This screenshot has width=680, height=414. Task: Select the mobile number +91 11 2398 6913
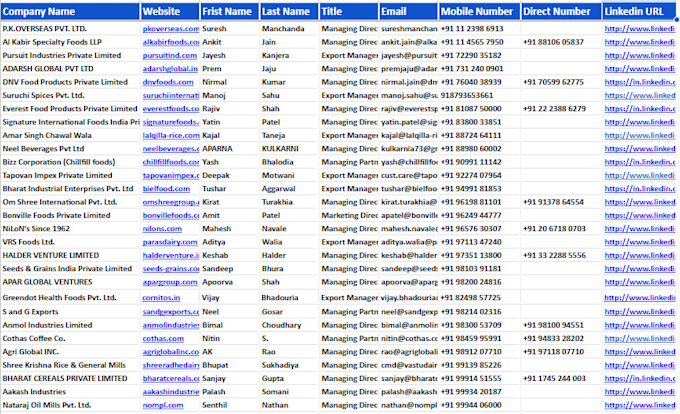click(x=472, y=29)
